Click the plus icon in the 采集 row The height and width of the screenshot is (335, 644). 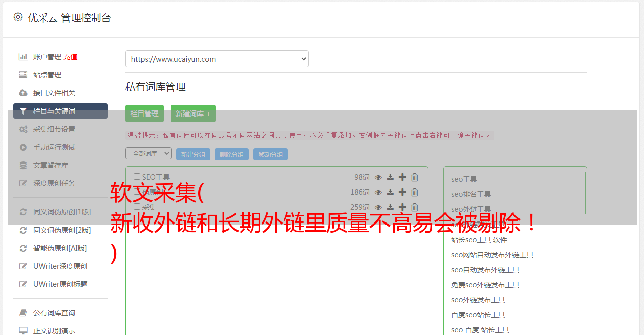click(x=402, y=207)
